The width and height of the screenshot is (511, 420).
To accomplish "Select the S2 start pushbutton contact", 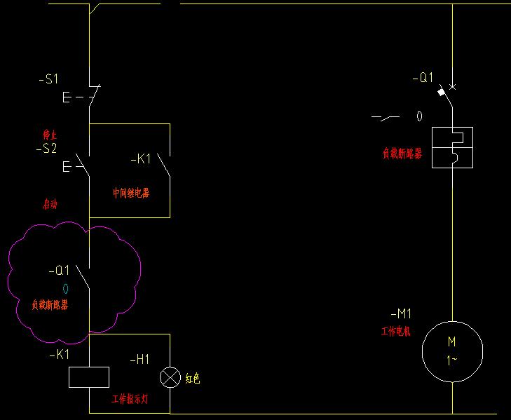I will click(x=83, y=165).
